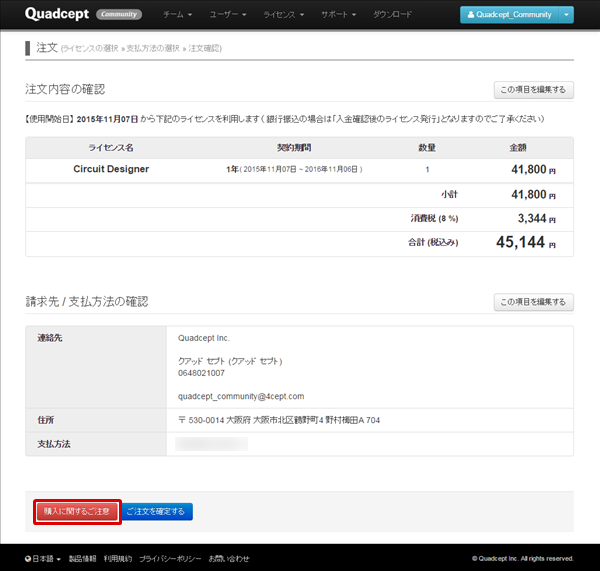Viewport: 600px width, 571px height.
Task: Click the 注文内容の確認 section heading
Action: (x=65, y=89)
